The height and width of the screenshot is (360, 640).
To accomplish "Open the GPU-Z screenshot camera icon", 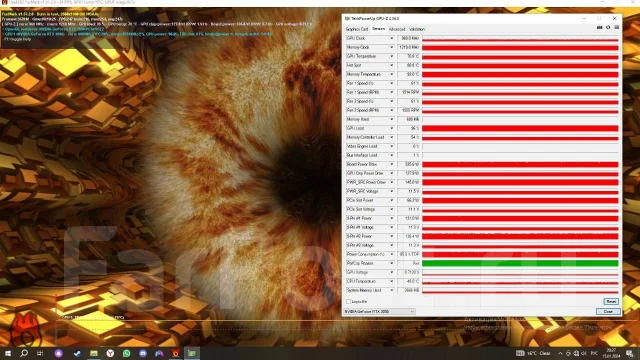I will [600, 27].
